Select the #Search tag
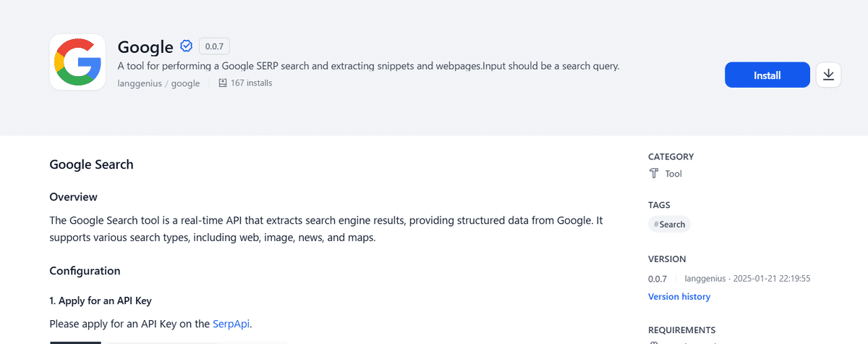This screenshot has height=344, width=868. (669, 225)
